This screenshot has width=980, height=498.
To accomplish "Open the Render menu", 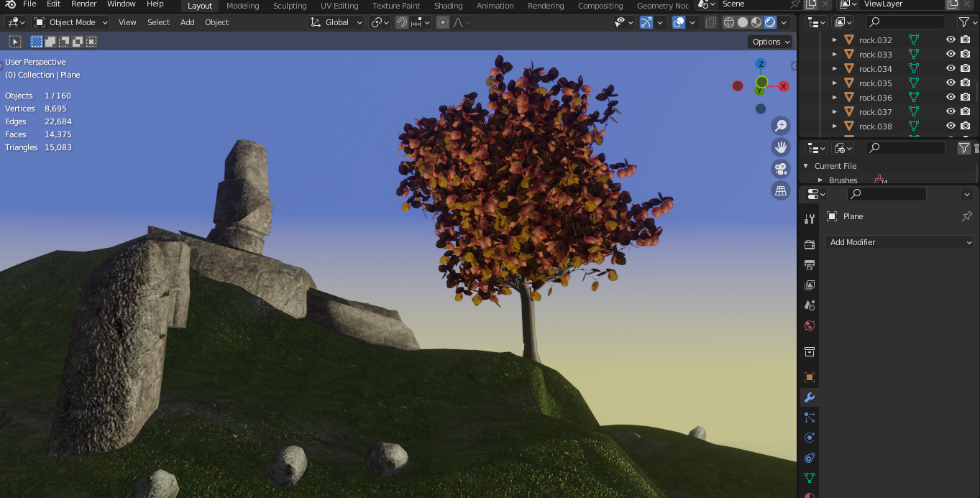I will 83,4.
